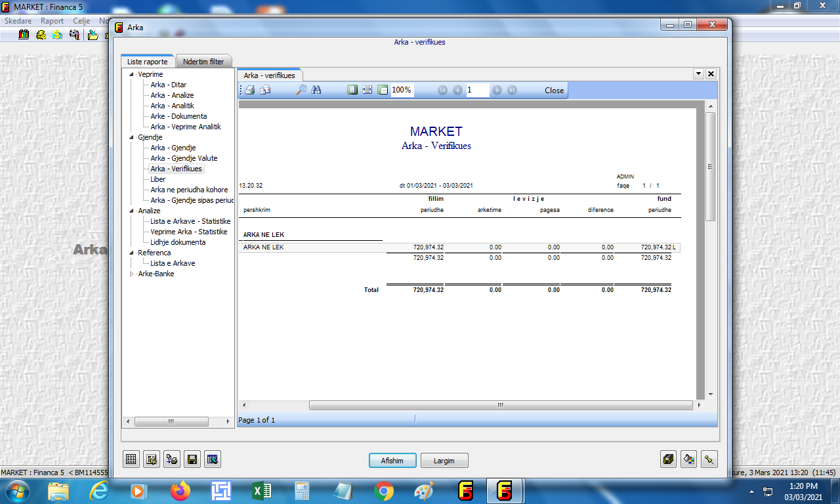The width and height of the screenshot is (840, 504).
Task: Collapse the Analize tree node
Action: (131, 211)
